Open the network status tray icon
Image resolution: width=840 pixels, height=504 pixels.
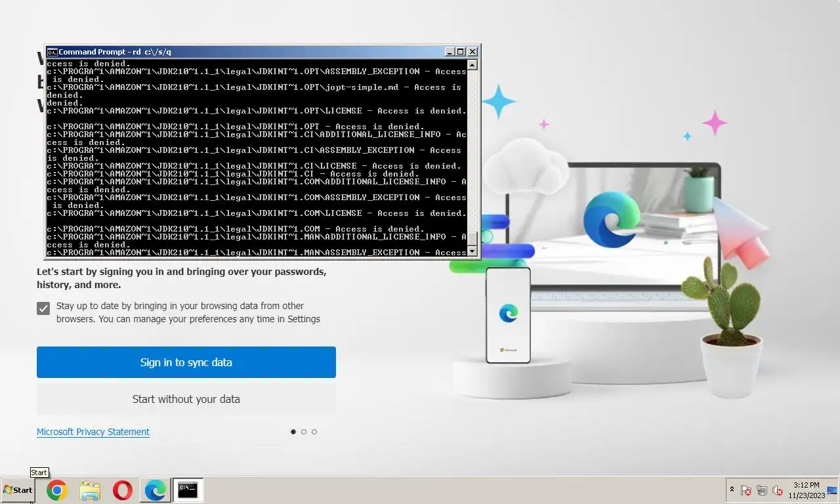coord(762,490)
